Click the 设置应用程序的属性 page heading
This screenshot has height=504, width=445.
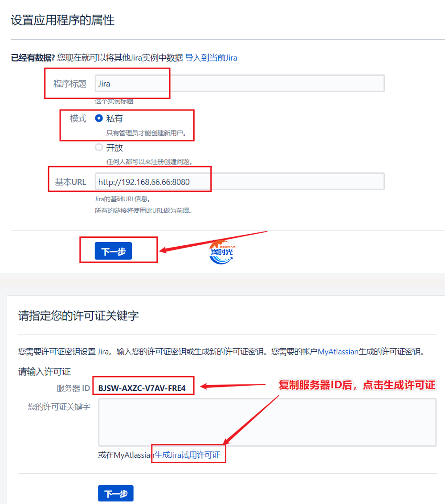tap(63, 20)
